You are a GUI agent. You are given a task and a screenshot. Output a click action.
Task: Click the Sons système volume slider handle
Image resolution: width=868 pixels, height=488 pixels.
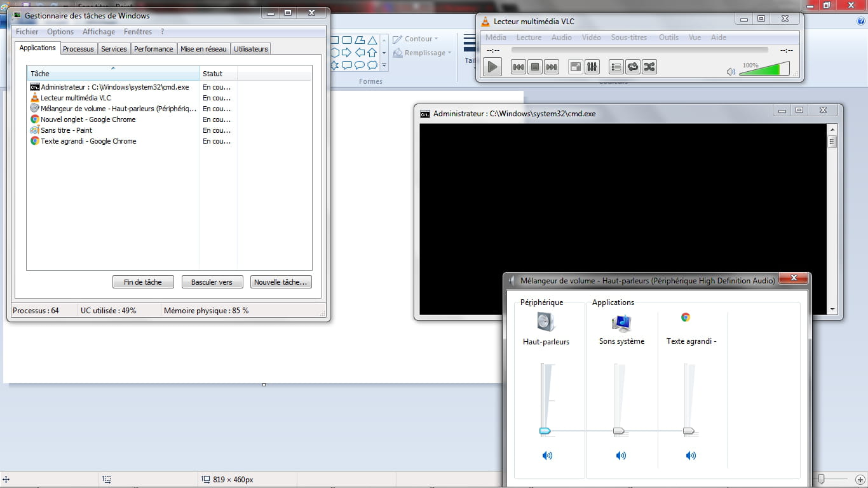(x=619, y=431)
